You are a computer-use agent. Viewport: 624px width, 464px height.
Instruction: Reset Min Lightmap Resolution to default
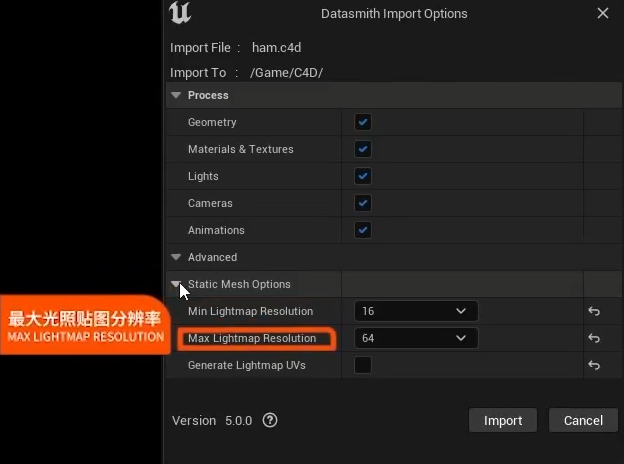(594, 311)
